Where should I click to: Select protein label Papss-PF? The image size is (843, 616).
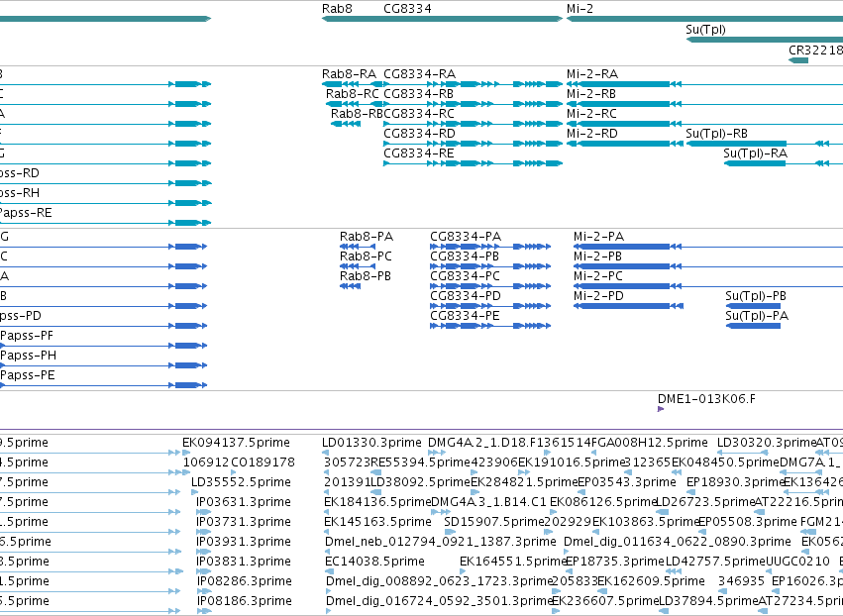(27, 336)
